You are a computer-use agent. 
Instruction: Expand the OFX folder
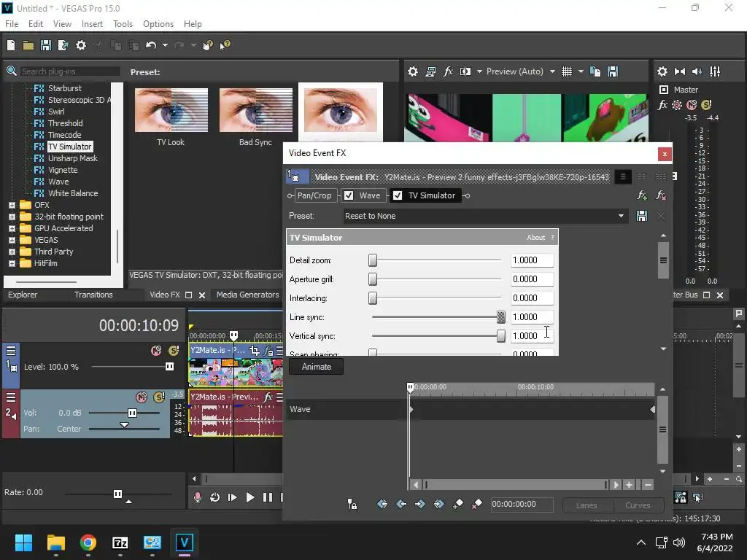[12, 205]
